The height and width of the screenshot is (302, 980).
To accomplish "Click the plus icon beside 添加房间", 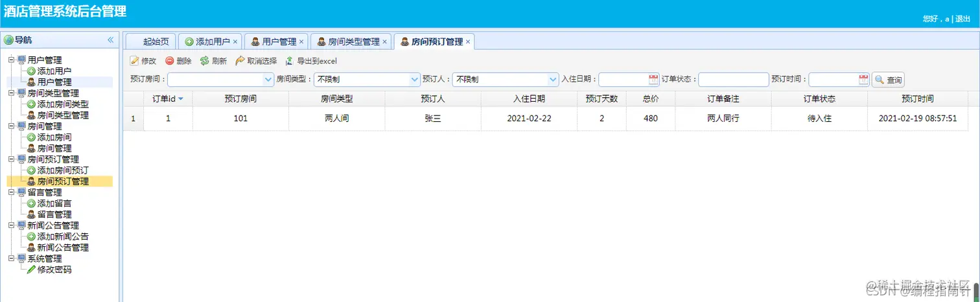I will (x=31, y=137).
